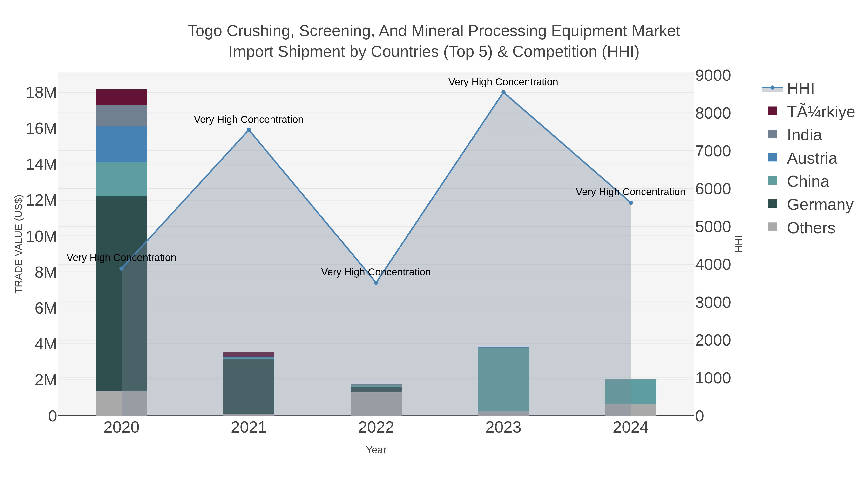Click the Very High Concentration label above 2023
The height and width of the screenshot is (488, 868).
click(x=503, y=82)
